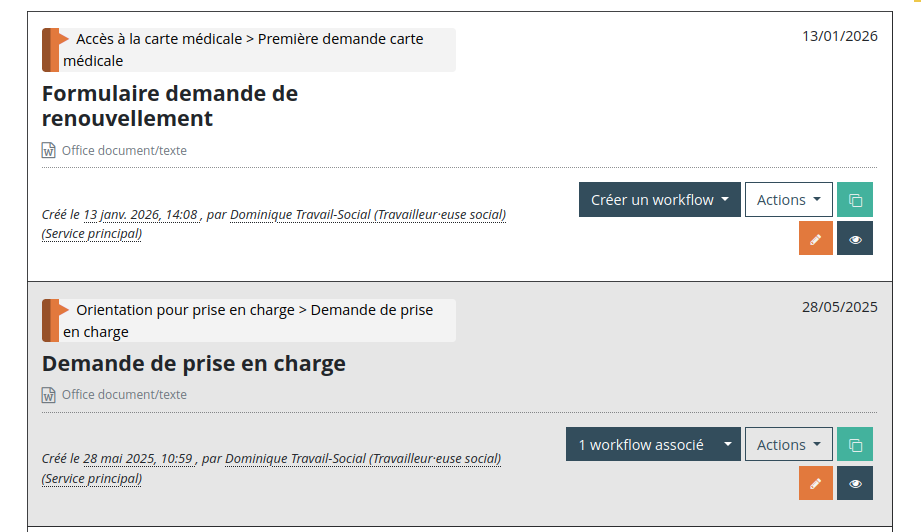This screenshot has width=921, height=532.
Task: Click the Formulaire demande de renouvellement title
Action: coord(170,106)
